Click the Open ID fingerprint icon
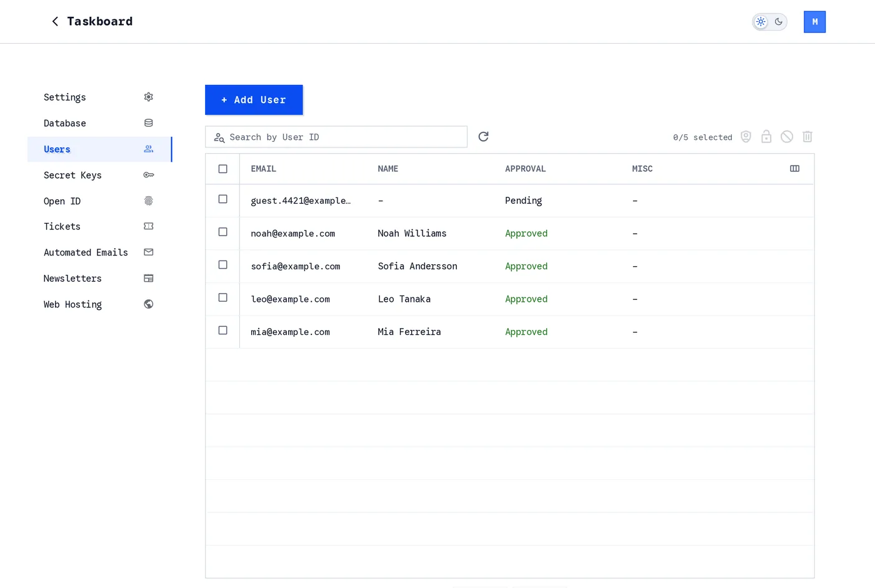Image resolution: width=875 pixels, height=588 pixels. (x=149, y=201)
